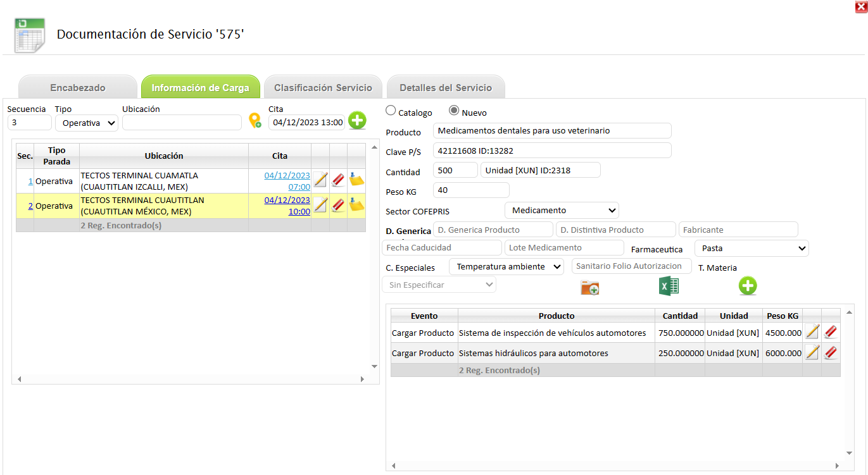Open the Tipo dropdown showing Operativa
Image resolution: width=868 pixels, height=475 pixels.
pos(87,123)
